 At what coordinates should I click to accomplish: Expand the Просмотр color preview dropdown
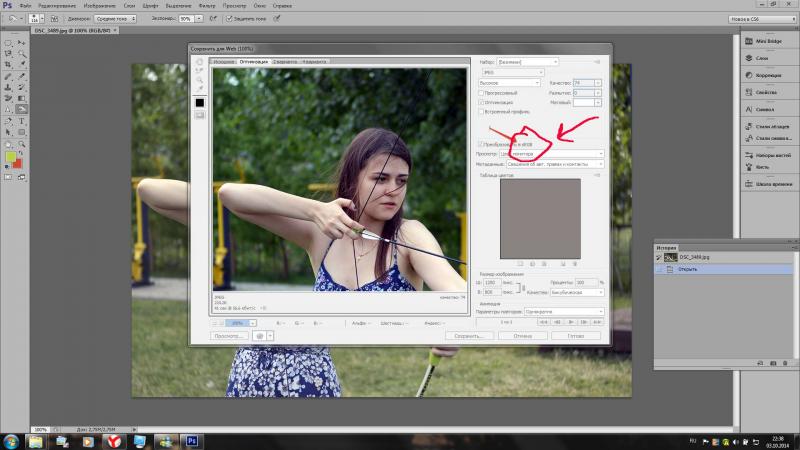tap(552, 154)
